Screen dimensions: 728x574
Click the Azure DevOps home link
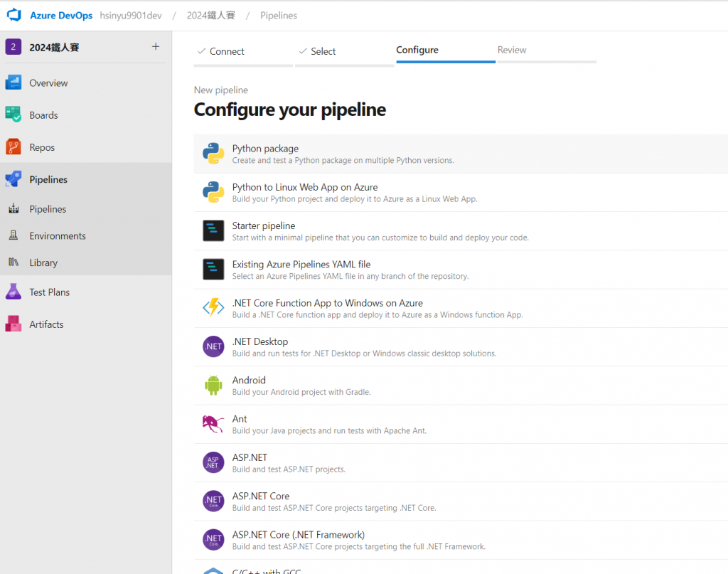[61, 16]
